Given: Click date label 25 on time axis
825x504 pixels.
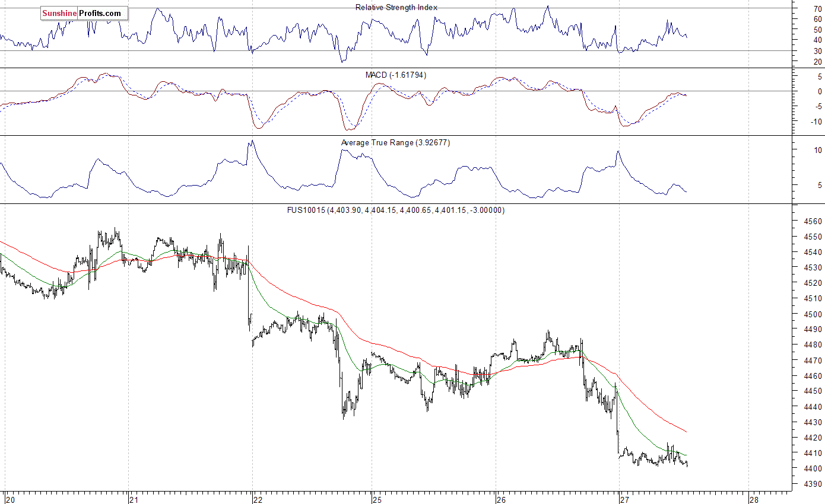Looking at the screenshot, I should tap(377, 499).
